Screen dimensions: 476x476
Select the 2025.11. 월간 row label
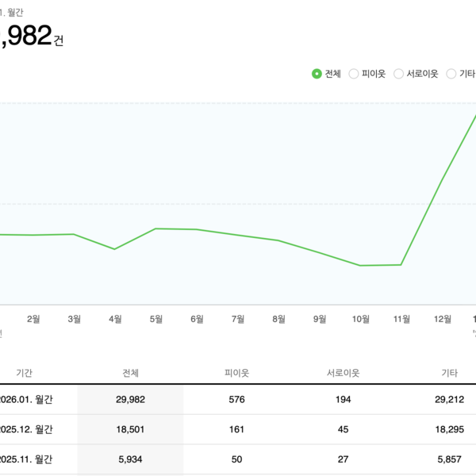click(x=26, y=459)
